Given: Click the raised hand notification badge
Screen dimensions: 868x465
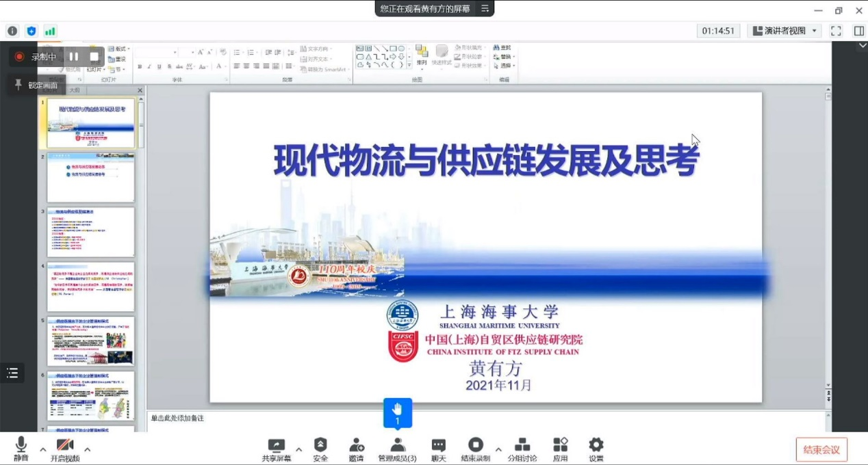Looking at the screenshot, I should tap(398, 413).
